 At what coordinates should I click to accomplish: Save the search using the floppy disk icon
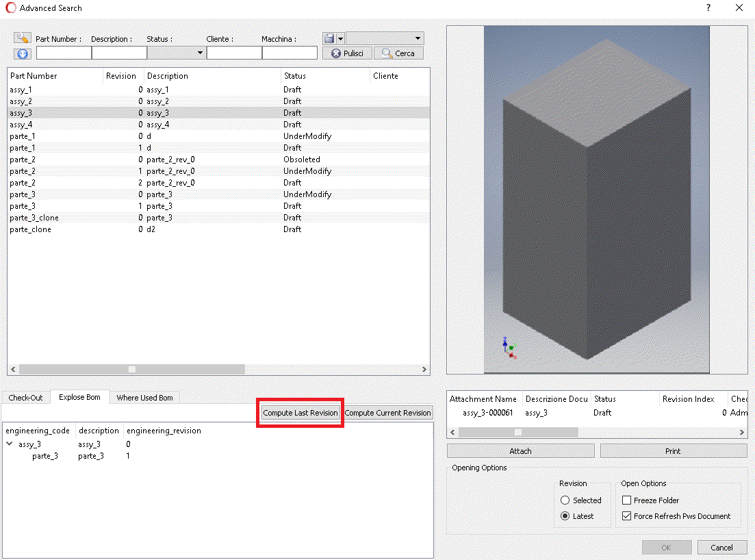point(330,38)
